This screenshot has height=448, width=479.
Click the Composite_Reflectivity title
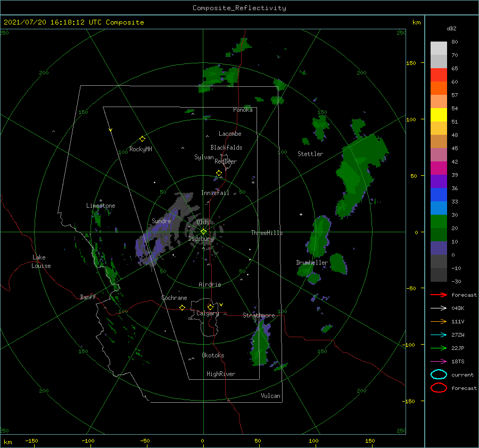point(239,8)
